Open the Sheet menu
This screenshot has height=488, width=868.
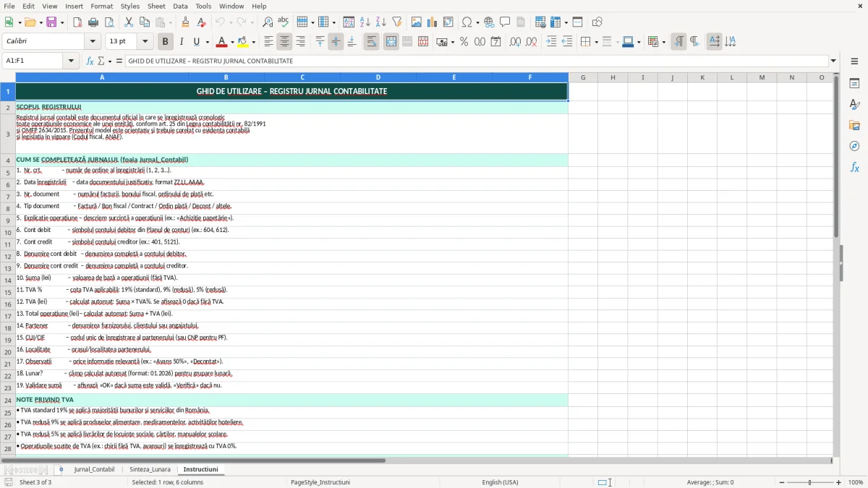click(156, 6)
